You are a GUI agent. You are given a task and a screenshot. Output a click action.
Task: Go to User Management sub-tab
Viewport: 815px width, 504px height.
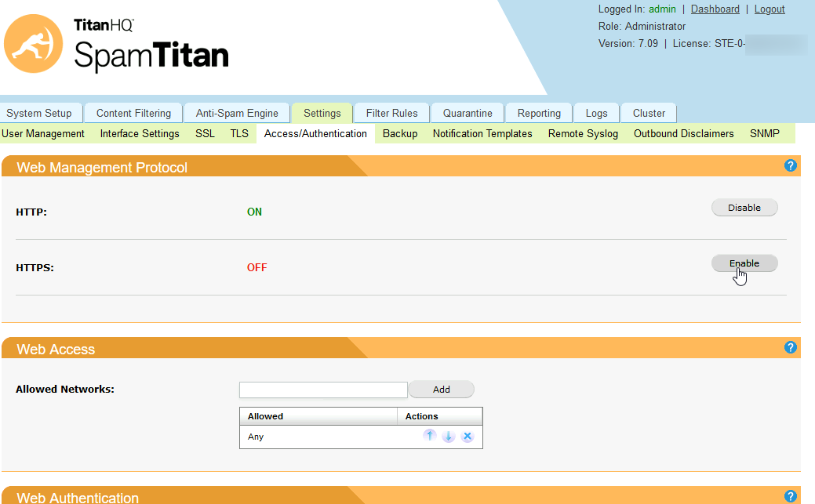pos(43,133)
